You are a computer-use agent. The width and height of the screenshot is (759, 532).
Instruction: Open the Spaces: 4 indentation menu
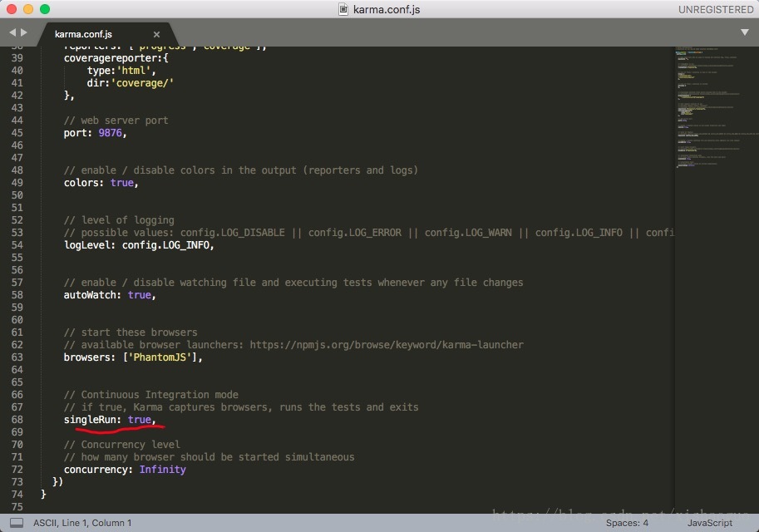627,523
